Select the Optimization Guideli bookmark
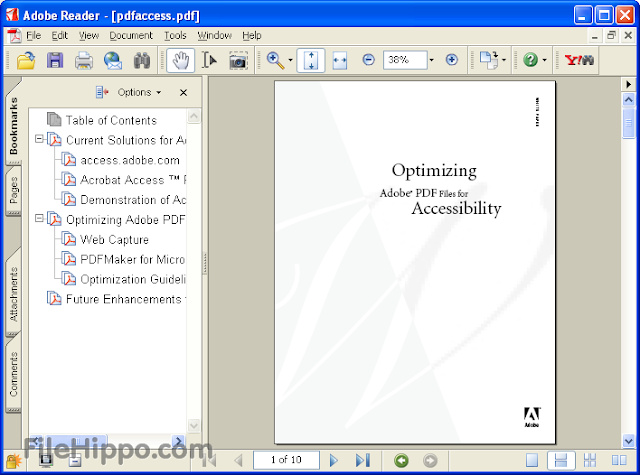This screenshot has height=475, width=640. pos(133,279)
